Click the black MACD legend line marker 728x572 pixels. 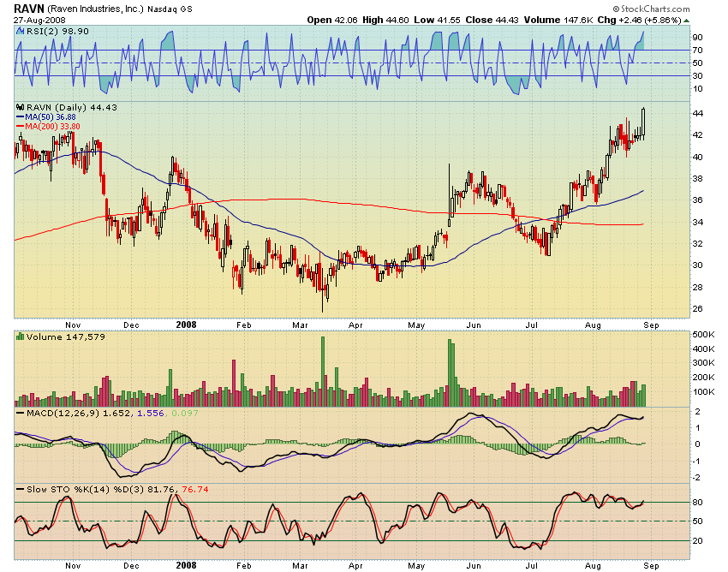click(20, 413)
